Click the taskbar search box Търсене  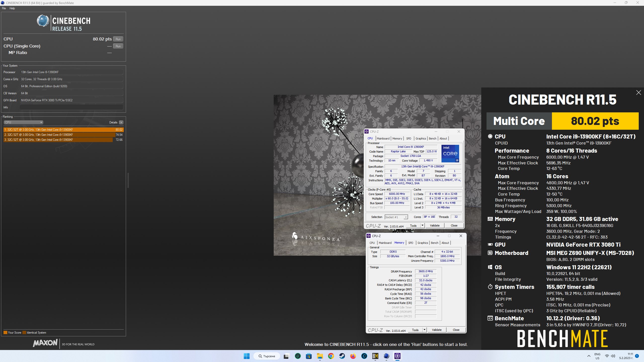click(267, 356)
